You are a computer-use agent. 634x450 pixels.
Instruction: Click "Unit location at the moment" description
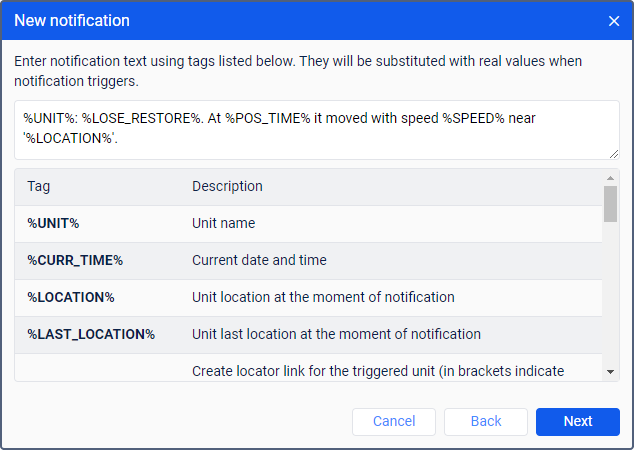323,297
